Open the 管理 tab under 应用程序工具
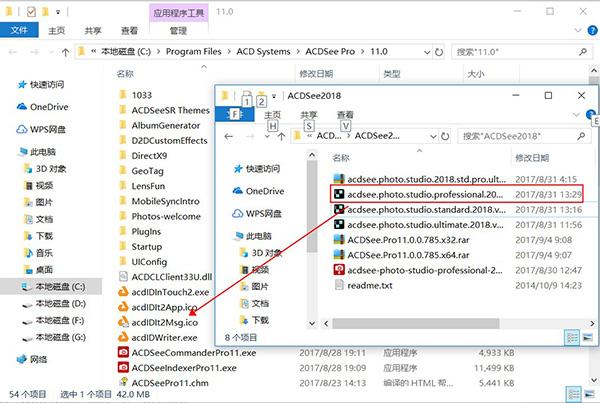 178,30
